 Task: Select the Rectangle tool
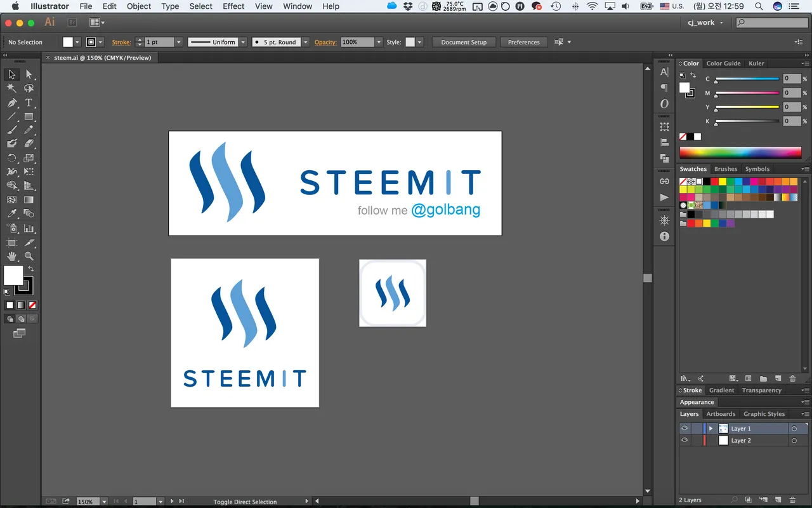[29, 117]
